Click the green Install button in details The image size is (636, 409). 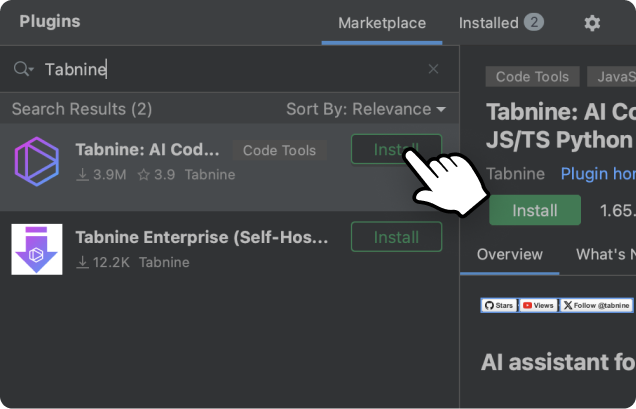(534, 211)
